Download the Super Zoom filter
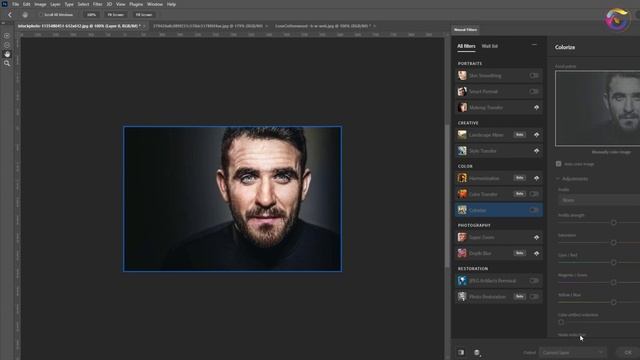Viewport: 640px width, 360px height. click(x=536, y=238)
